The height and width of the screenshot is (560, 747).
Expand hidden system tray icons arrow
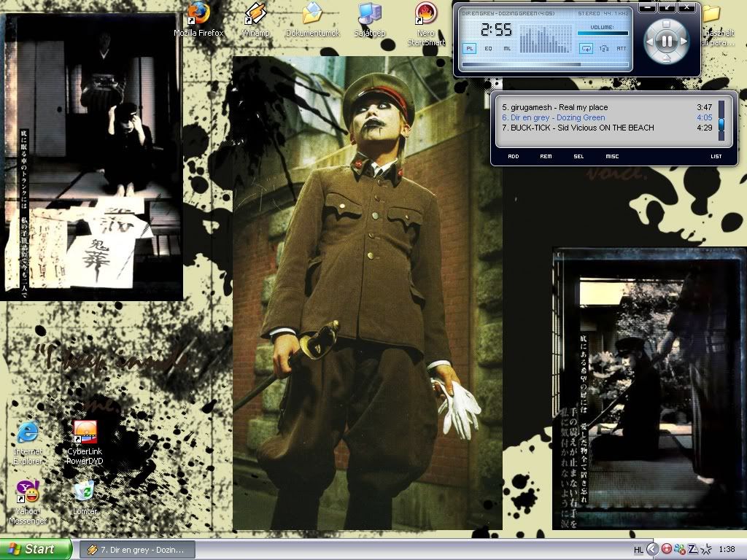pos(653,549)
